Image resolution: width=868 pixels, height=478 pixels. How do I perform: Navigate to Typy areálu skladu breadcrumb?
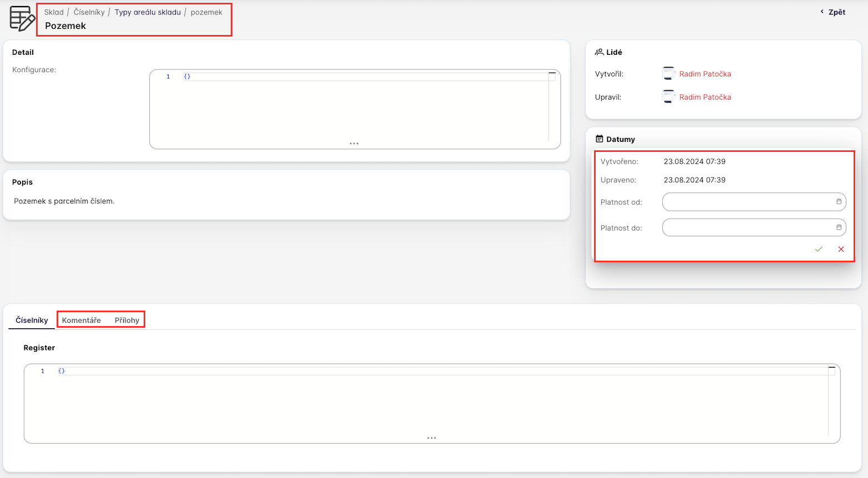coord(148,12)
